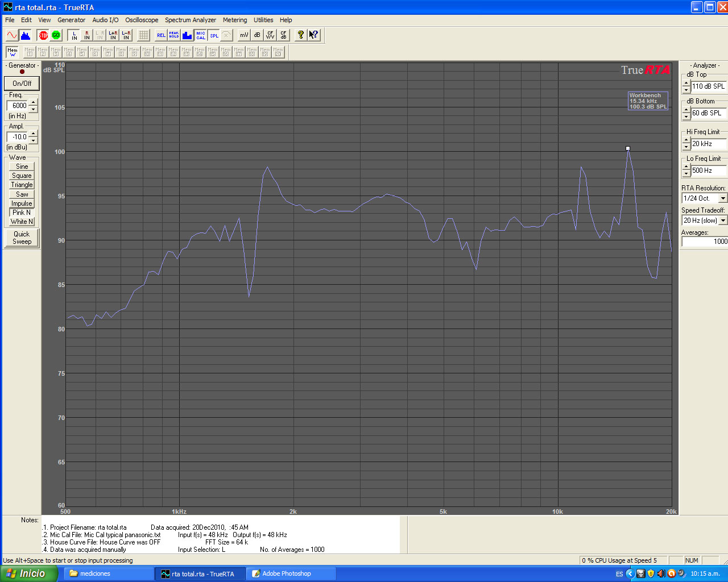Toggle the generator On/Off button

[22, 83]
